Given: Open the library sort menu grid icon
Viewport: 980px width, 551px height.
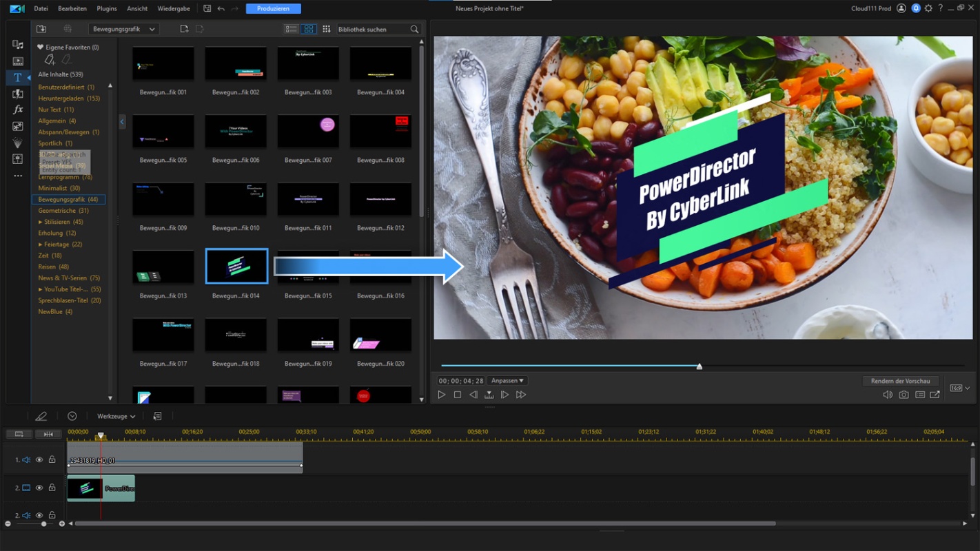Looking at the screenshot, I should (x=327, y=29).
